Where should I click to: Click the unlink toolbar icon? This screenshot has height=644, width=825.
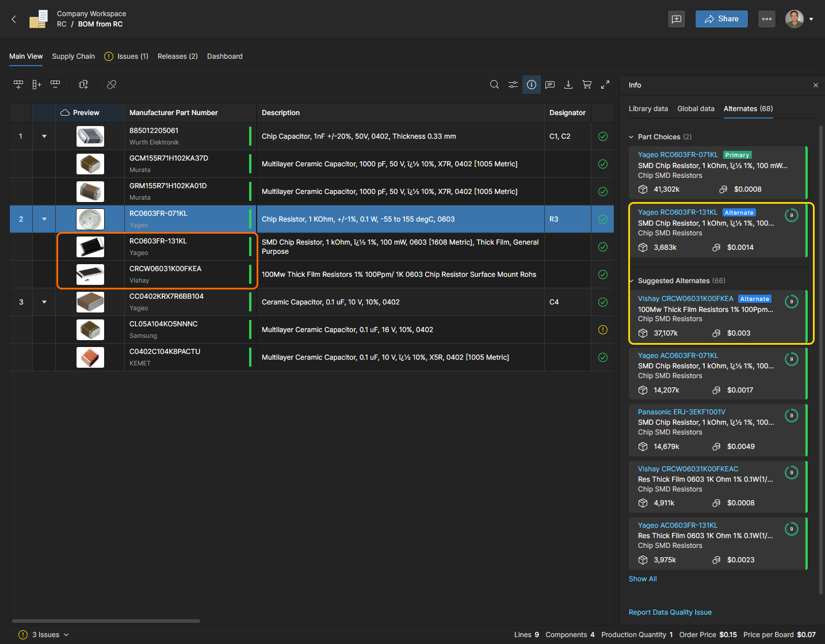click(x=112, y=85)
